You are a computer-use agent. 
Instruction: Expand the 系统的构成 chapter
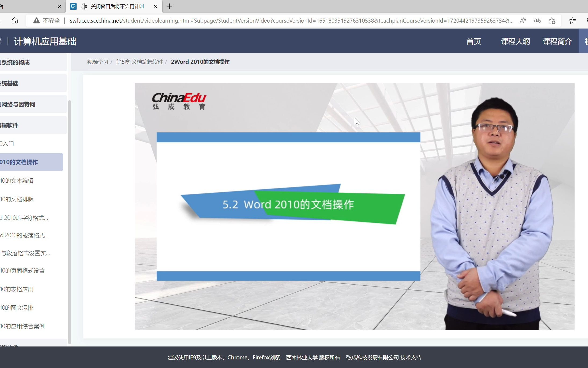33,62
